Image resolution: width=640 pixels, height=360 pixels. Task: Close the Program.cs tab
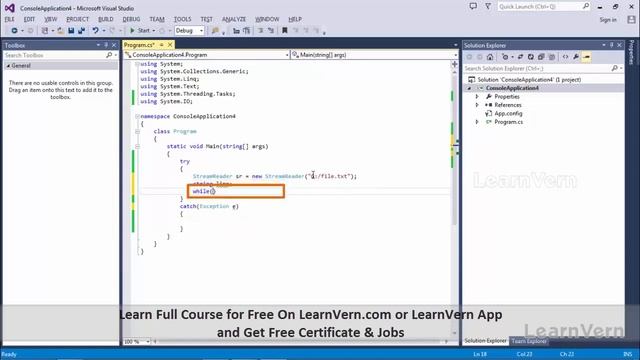[x=170, y=45]
